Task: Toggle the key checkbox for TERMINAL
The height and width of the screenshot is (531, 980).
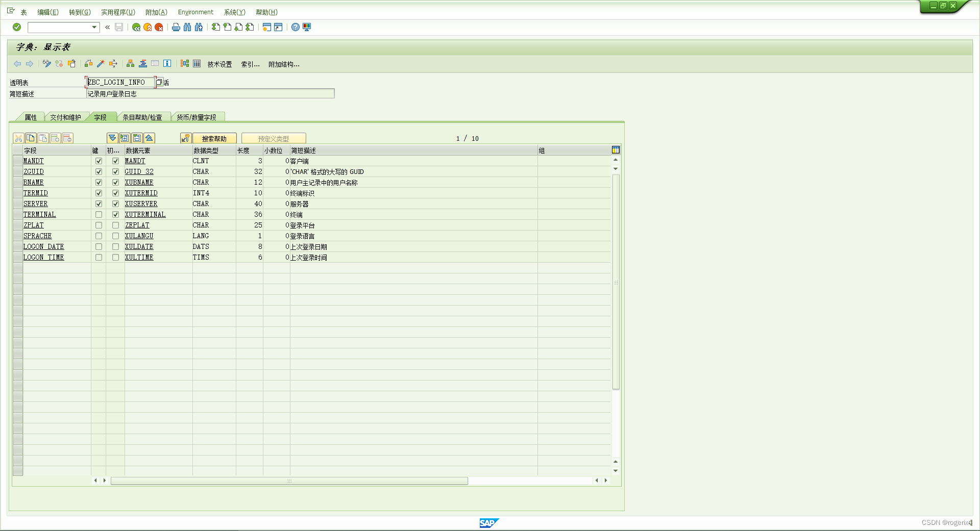Action: 99,215
